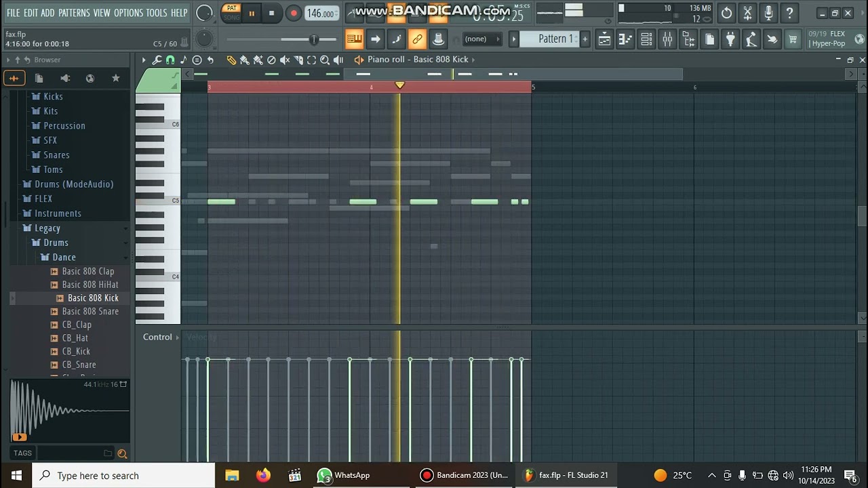Show all browser content tab icon
868x488 pixels.
click(14, 78)
